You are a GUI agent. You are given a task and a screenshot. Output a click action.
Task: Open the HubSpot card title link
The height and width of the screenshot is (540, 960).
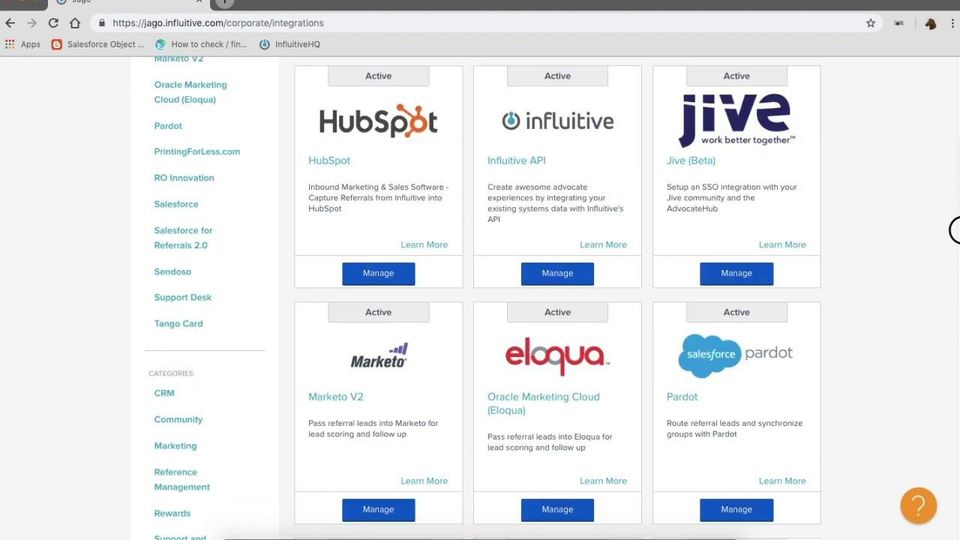coord(329,160)
